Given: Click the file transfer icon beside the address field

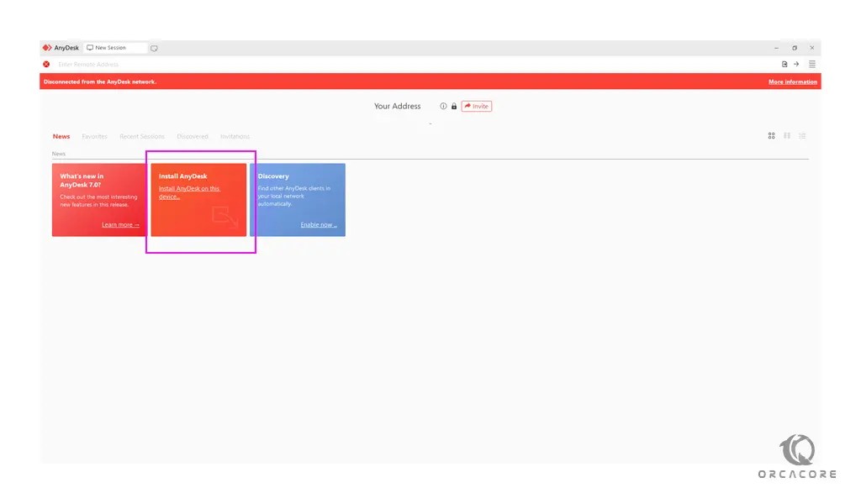Looking at the screenshot, I should [x=784, y=64].
